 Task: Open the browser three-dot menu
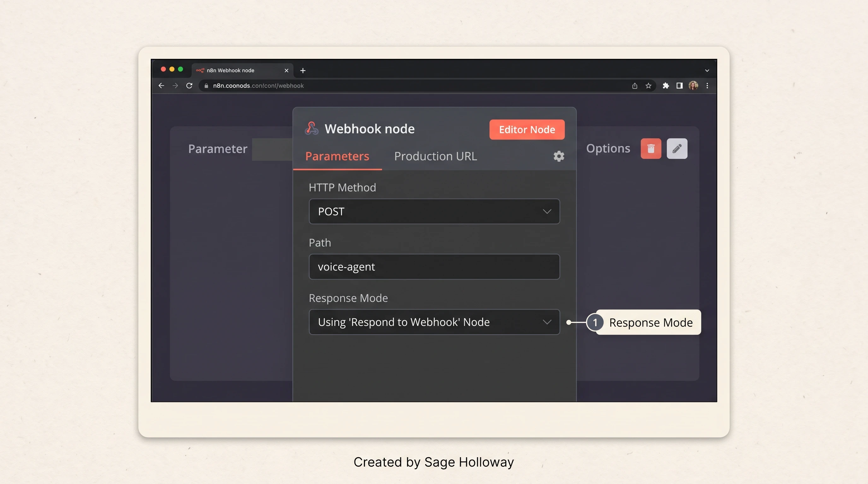(x=707, y=85)
